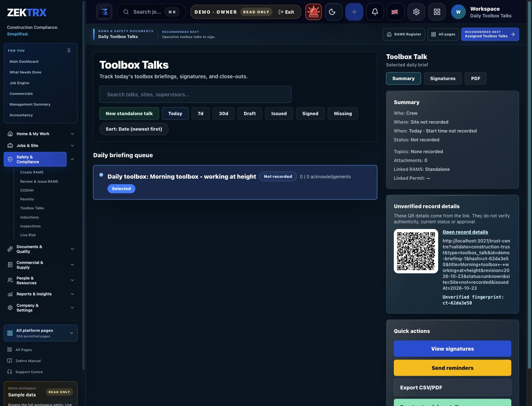Image resolution: width=532 pixels, height=406 pixels.
Task: Collapse Safety & Compliance section chevron
Action: 72,159
